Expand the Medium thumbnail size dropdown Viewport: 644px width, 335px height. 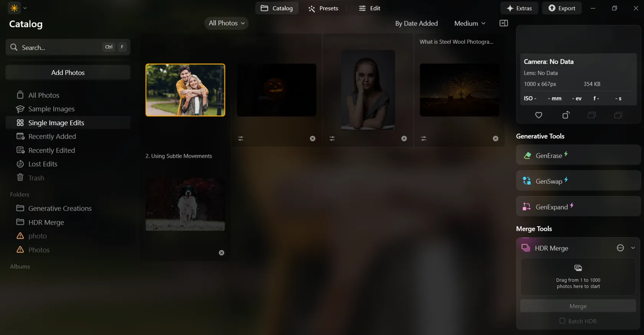click(470, 23)
